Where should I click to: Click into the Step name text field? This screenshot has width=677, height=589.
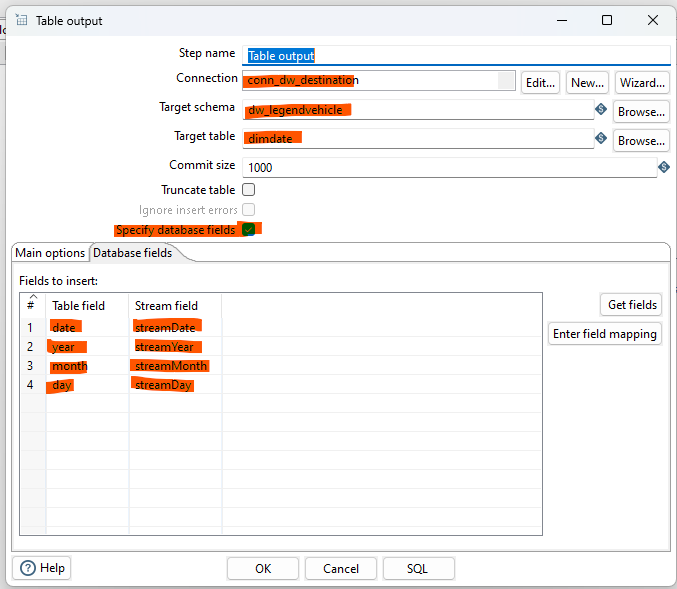[455, 56]
